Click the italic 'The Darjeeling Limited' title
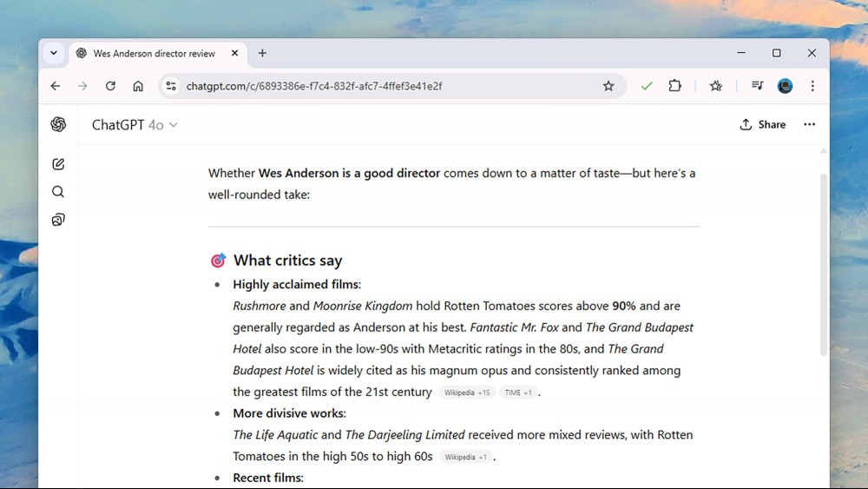Image resolution: width=868 pixels, height=489 pixels. coord(405,435)
